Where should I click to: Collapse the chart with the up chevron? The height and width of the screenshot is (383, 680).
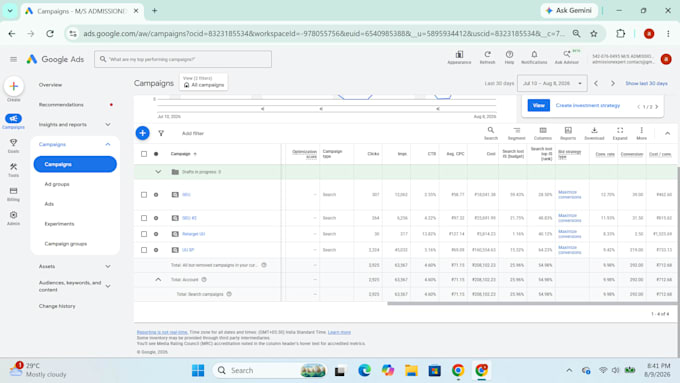(x=667, y=133)
